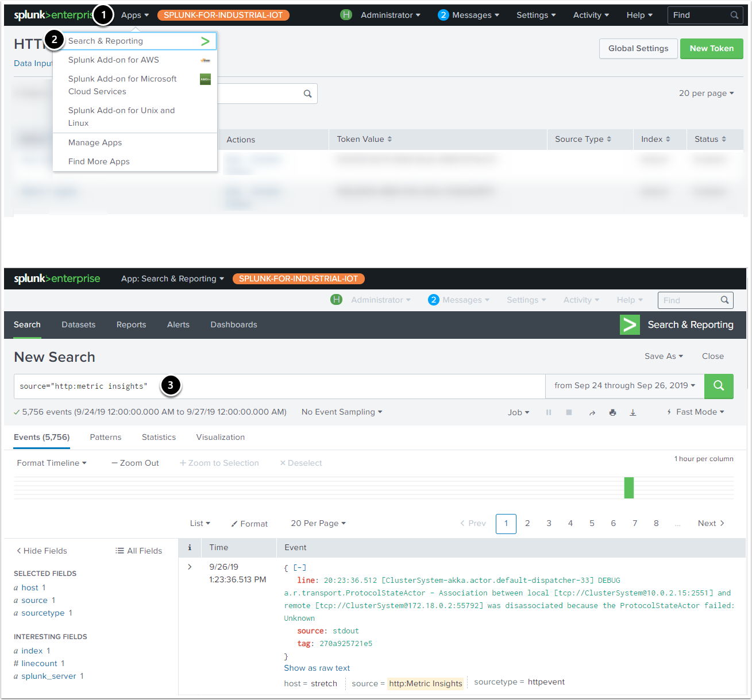Choose Search & Reporting from the Apps menu
The height and width of the screenshot is (700, 752).
click(134, 41)
